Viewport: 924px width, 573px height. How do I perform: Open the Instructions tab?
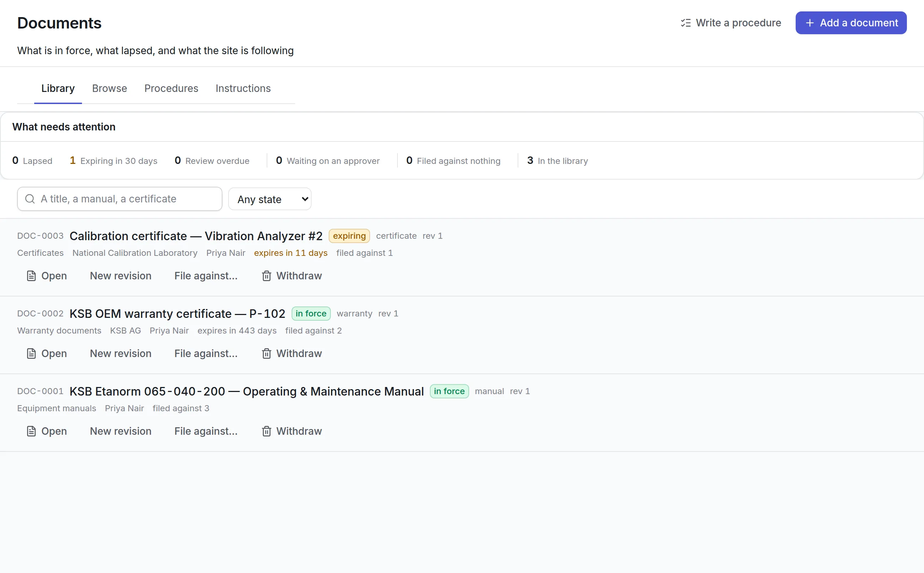[x=243, y=88]
